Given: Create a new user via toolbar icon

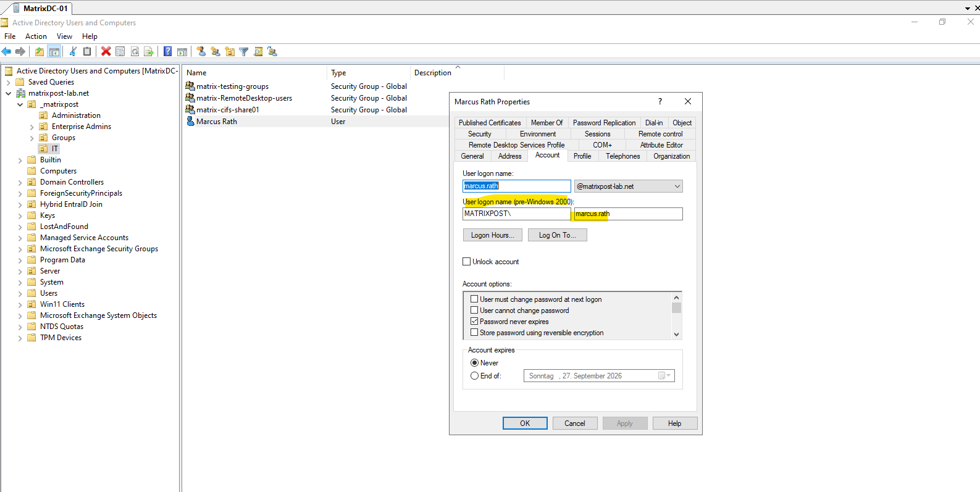Looking at the screenshot, I should click(x=201, y=52).
